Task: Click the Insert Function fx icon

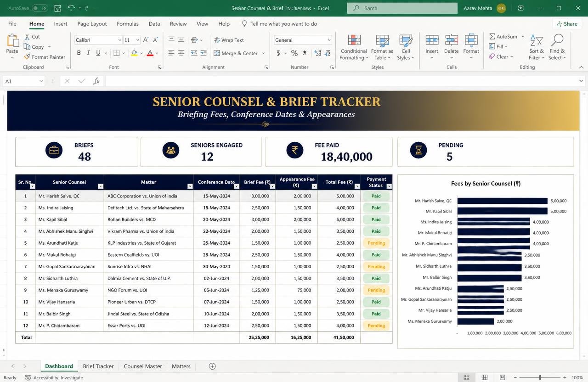Action: pyautogui.click(x=96, y=81)
